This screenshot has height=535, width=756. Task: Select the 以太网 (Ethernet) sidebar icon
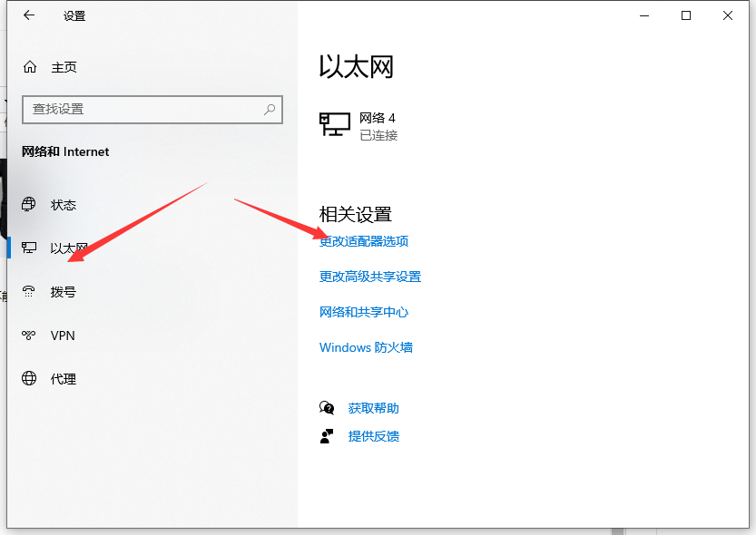[x=31, y=248]
